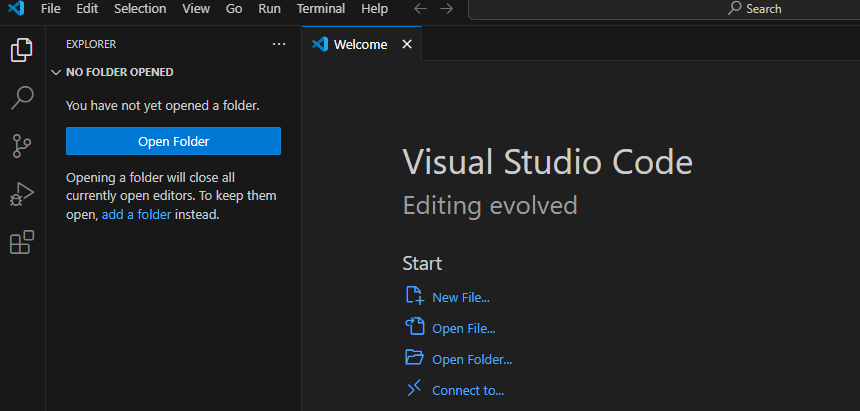Viewport: 860px width, 411px height.
Task: Click the New File... link
Action: 461,297
